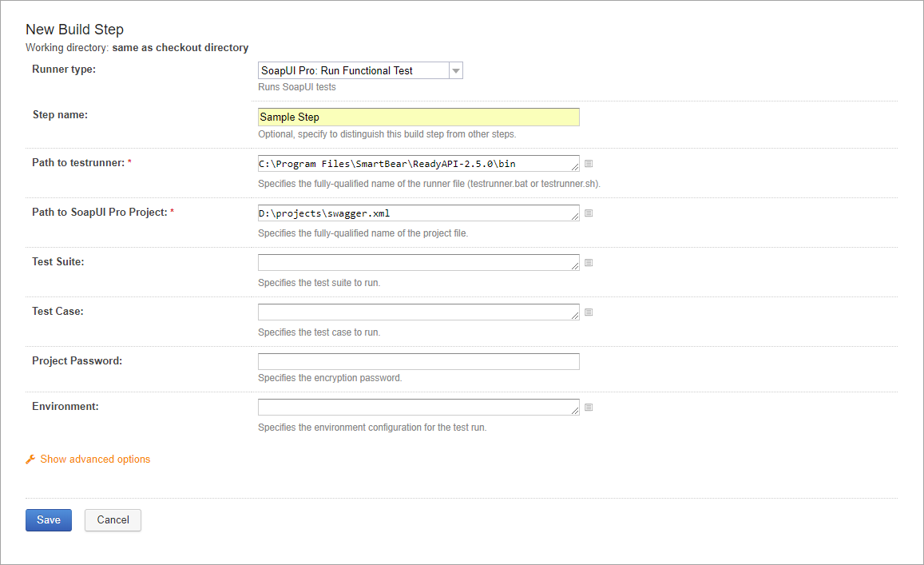
Task: Click 'same as checkout directory' text
Action: [x=180, y=47]
